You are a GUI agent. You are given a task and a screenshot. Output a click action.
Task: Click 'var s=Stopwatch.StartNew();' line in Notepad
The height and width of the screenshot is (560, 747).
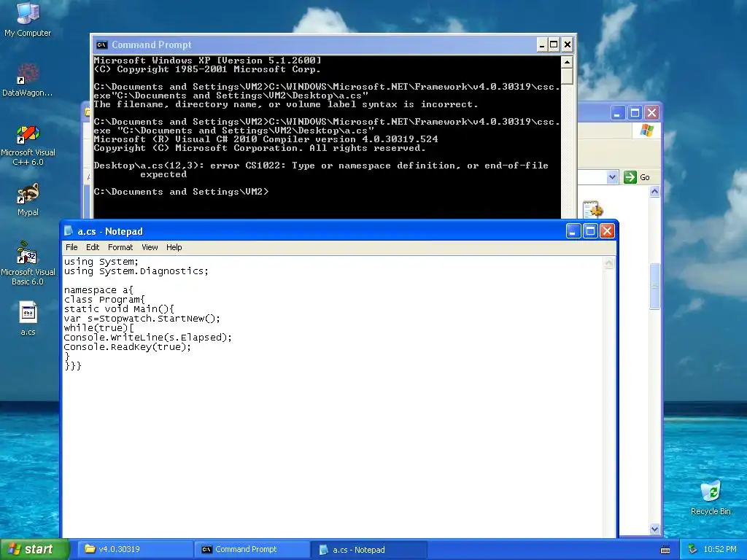[142, 319]
